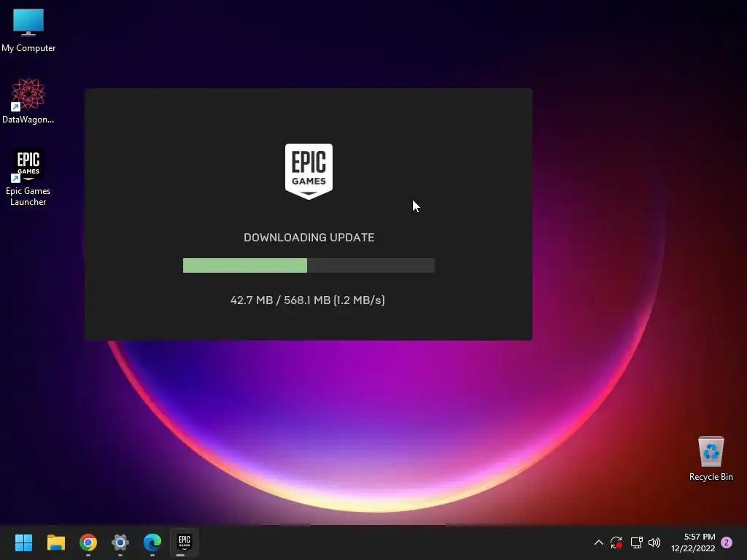Open the clock showing 5:57 PM
The width and height of the screenshot is (747, 560).
point(693,542)
